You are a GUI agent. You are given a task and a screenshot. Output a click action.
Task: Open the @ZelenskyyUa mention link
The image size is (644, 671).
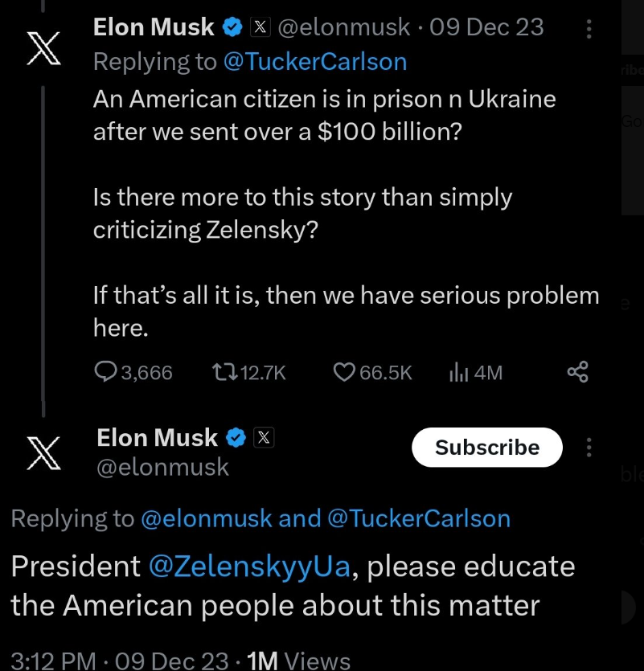click(x=251, y=567)
